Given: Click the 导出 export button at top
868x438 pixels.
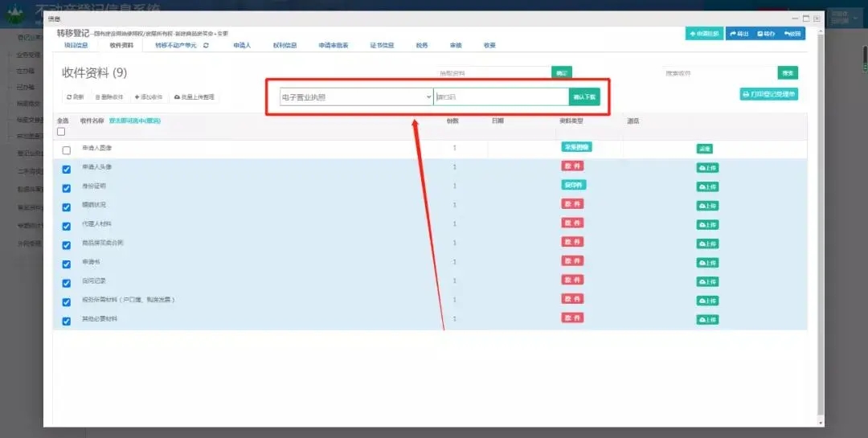Looking at the screenshot, I should 739,34.
